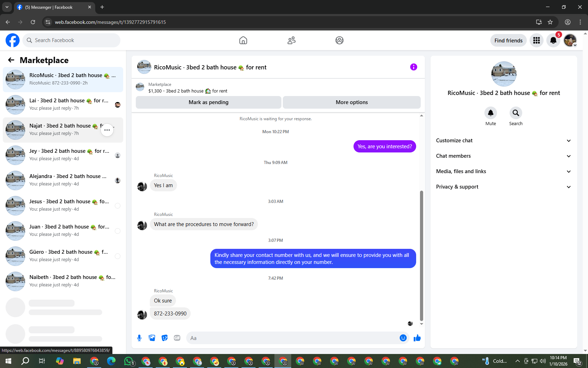Click Mark as pending button
588x368 pixels.
pos(209,102)
